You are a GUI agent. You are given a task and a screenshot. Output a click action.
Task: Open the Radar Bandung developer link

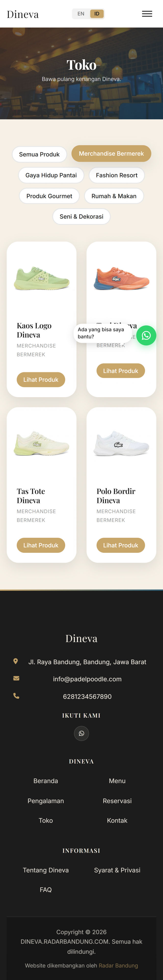[118, 965]
